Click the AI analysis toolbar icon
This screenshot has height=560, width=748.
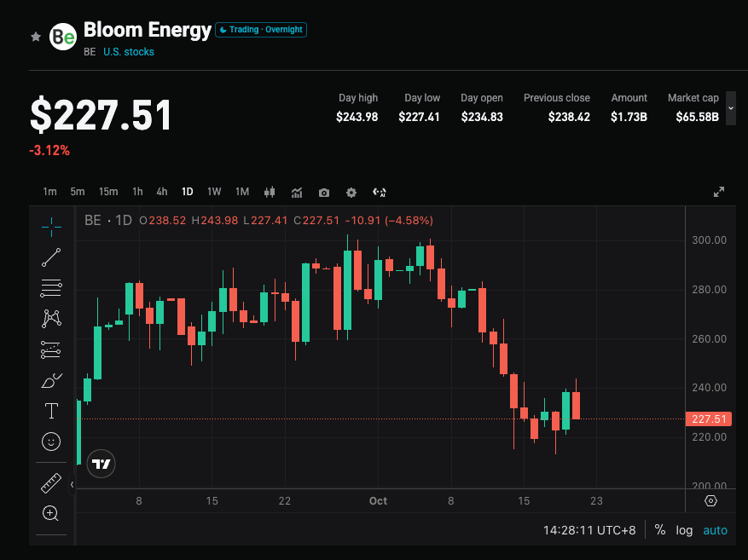380,192
